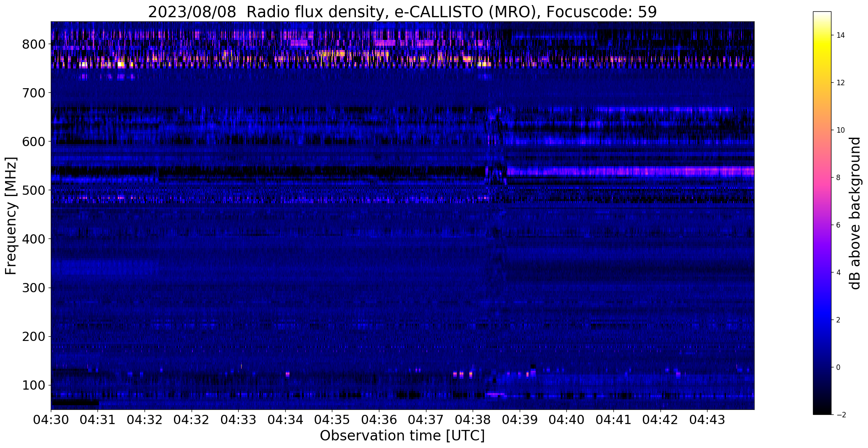This screenshot has height=448, width=868.
Task: Click the dB above background colorbar label
Action: point(855,213)
